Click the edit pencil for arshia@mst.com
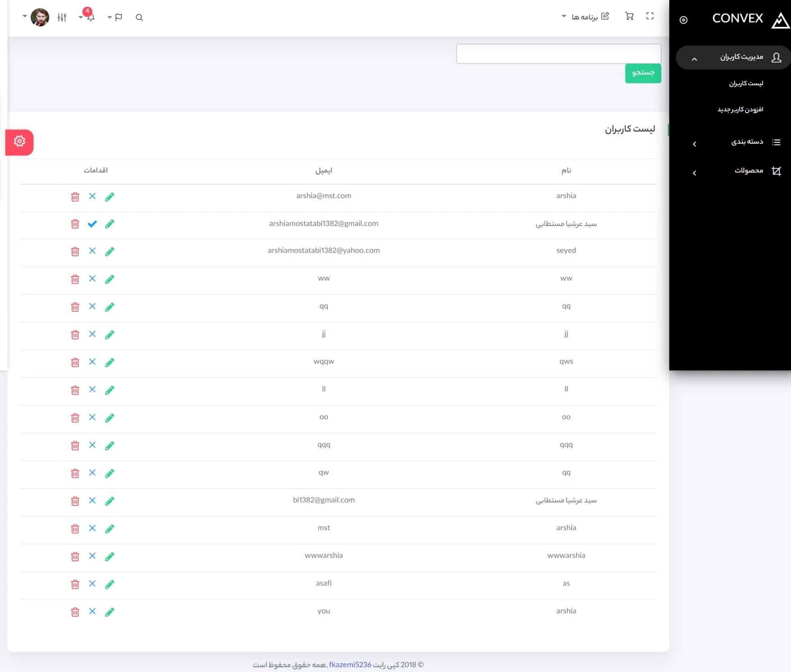This screenshot has width=791, height=672. tap(110, 197)
